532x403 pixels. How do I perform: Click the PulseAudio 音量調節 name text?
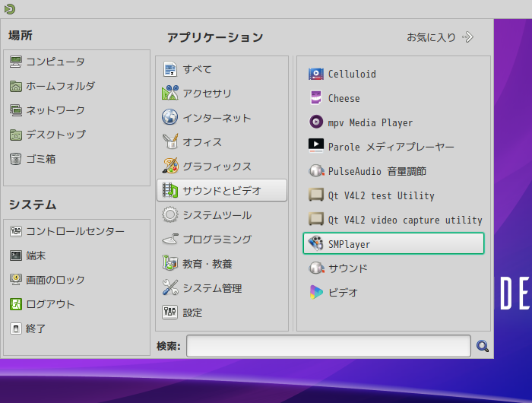(x=377, y=171)
